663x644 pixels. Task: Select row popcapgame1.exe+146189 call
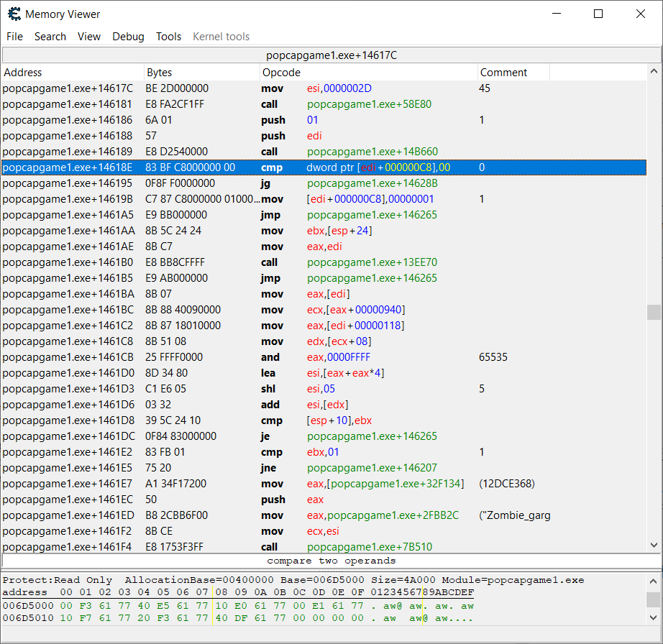click(324, 152)
